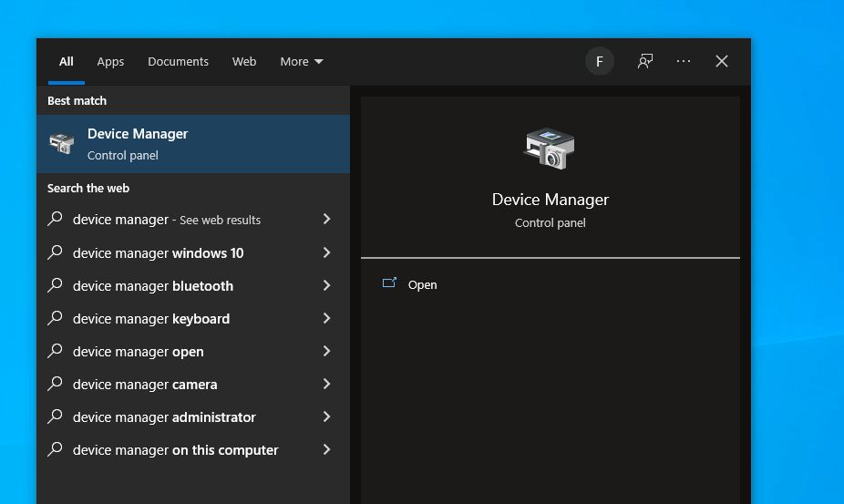Open the Device Manager best match result

(x=193, y=144)
